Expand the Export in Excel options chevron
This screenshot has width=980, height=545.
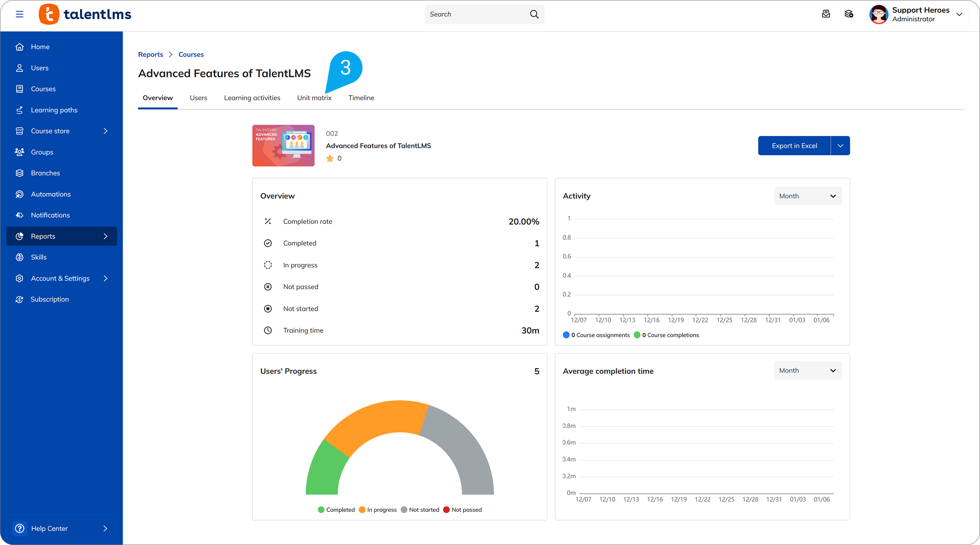point(840,146)
